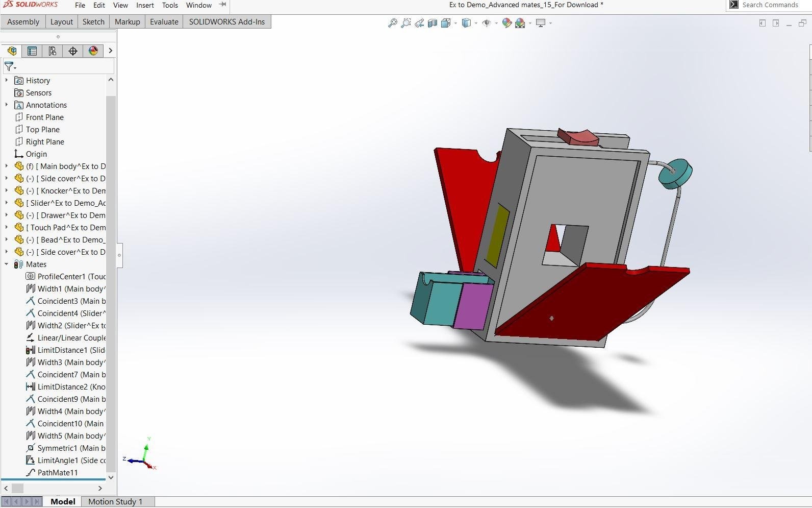Image resolution: width=812 pixels, height=508 pixels.
Task: Click View Settings monitor icon
Action: tap(541, 23)
